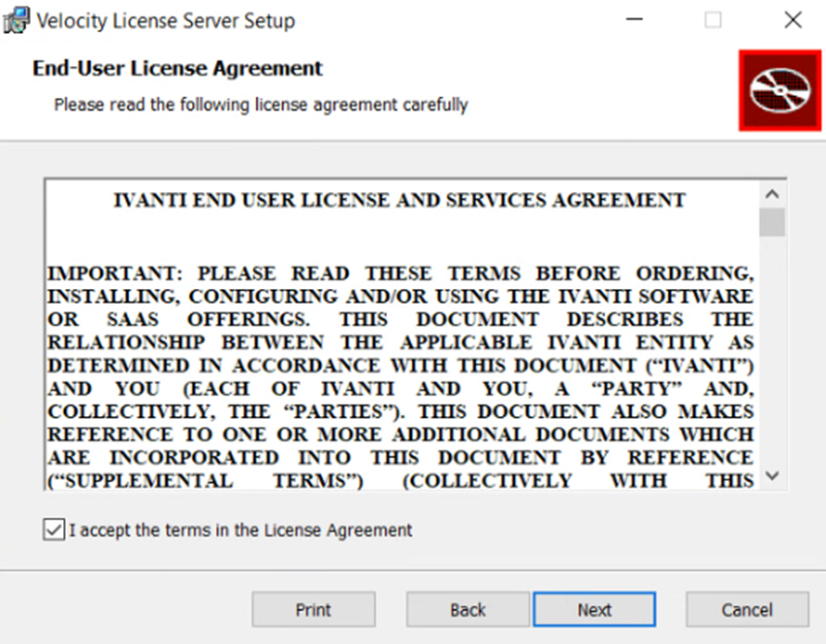
Task: Click the setup icon in the title bar
Action: click(x=16, y=19)
